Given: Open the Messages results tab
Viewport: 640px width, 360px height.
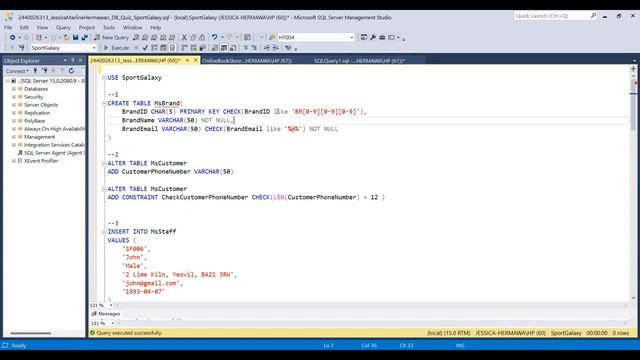Looking at the screenshot, I should (x=106, y=314).
